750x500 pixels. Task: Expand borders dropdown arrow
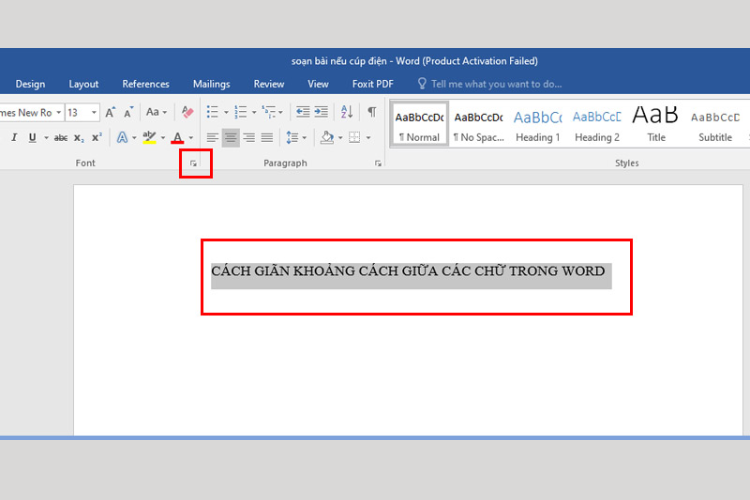368,138
